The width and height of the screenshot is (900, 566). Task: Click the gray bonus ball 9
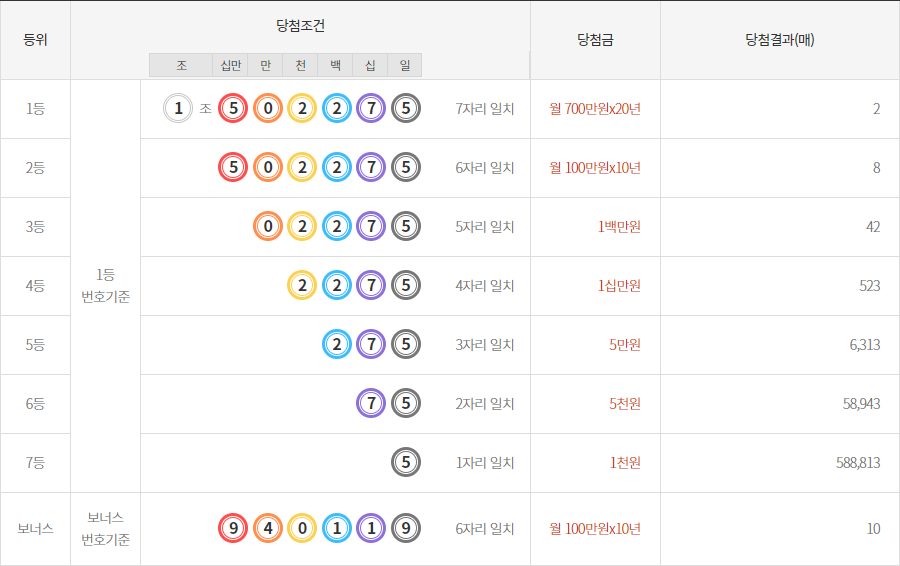click(406, 528)
